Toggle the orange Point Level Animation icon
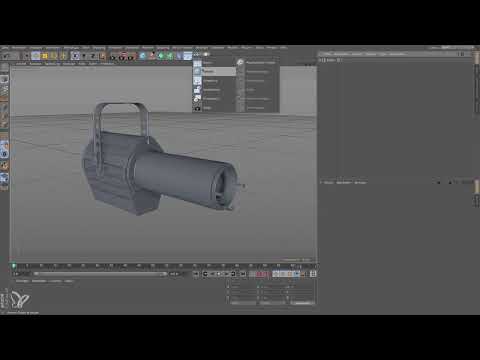This screenshot has height=360, width=480. (303, 274)
